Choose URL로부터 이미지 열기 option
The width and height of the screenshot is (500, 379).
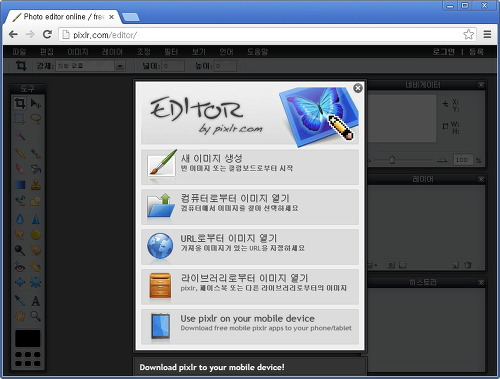(250, 247)
